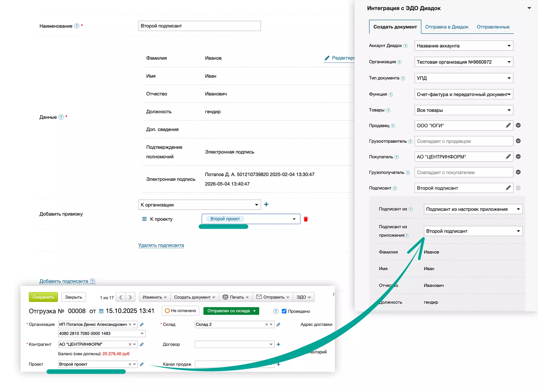Toggle the Проведено checkbox
538x392 pixels.
[x=284, y=311]
